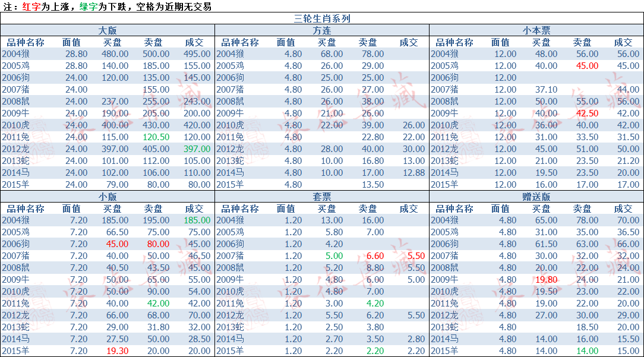Click red 19.30 买盘 in 小版 2015羊
Image resolution: width=644 pixels, height=357 pixels.
point(118,351)
